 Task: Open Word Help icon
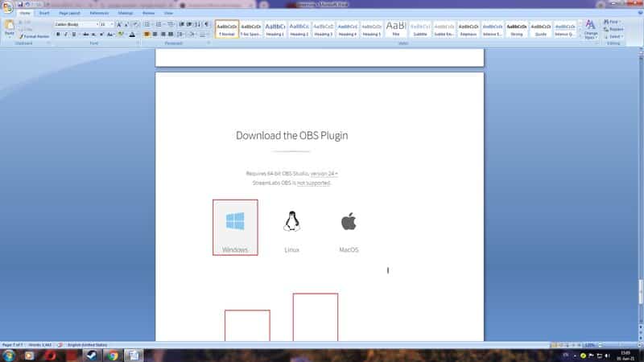(x=640, y=13)
